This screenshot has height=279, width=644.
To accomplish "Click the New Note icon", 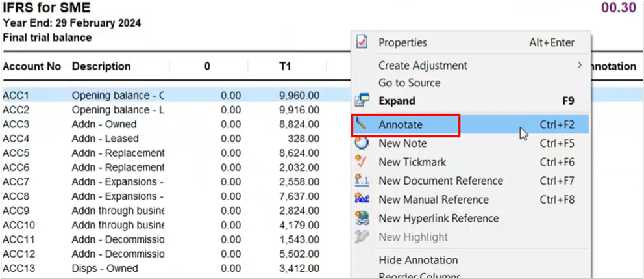I will (x=362, y=143).
